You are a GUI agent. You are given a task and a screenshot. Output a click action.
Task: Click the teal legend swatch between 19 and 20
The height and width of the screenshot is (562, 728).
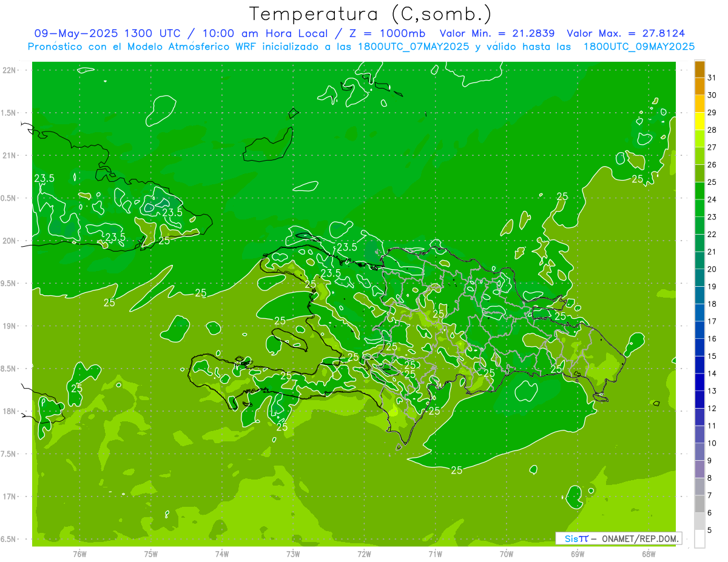click(699, 278)
